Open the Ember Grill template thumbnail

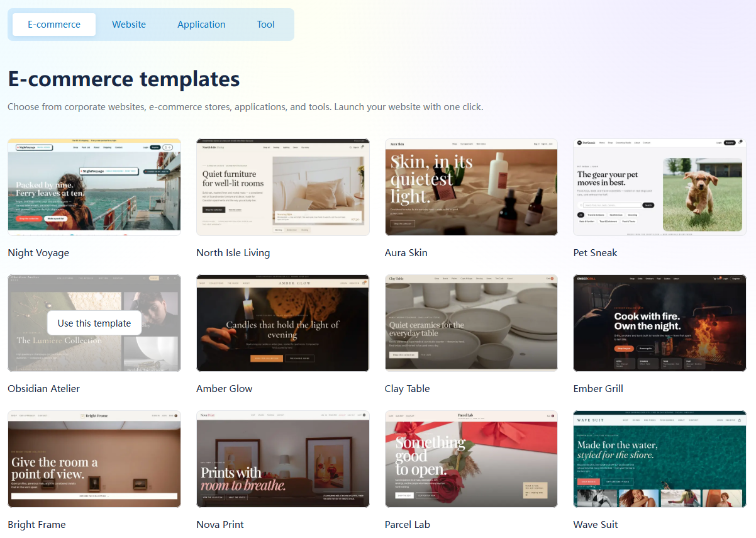point(660,323)
